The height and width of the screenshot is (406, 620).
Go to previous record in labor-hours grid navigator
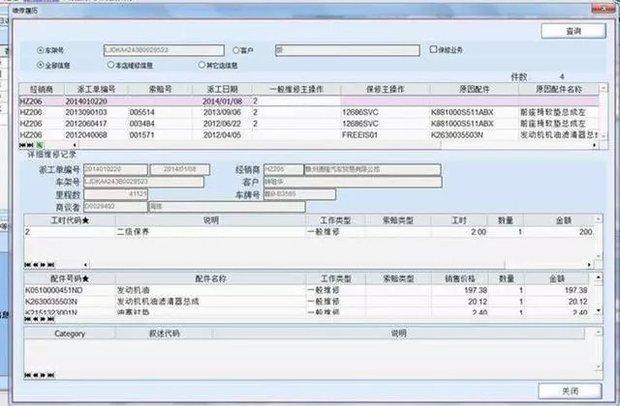[x=35, y=264]
